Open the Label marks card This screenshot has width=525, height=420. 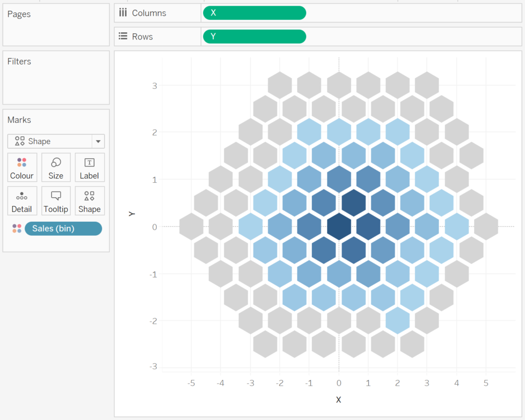[89, 167]
